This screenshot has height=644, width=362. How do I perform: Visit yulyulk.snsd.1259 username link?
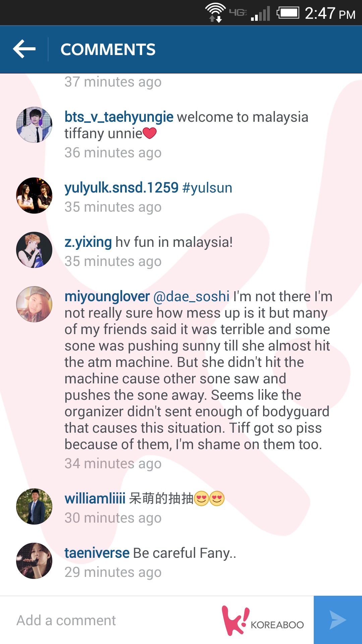121,188
